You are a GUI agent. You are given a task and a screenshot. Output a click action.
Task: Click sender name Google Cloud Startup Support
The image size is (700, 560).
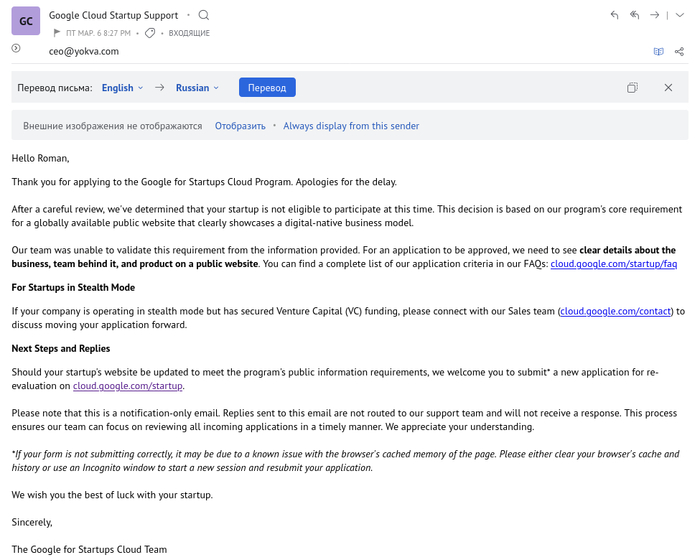point(113,15)
